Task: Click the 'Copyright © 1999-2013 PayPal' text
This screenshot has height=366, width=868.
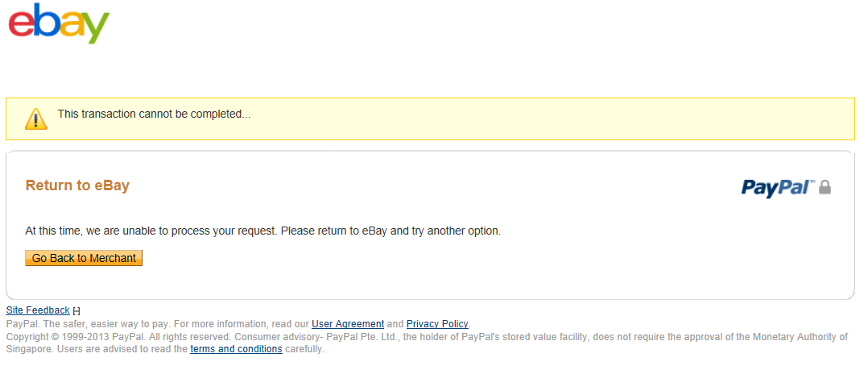Action: (x=76, y=337)
